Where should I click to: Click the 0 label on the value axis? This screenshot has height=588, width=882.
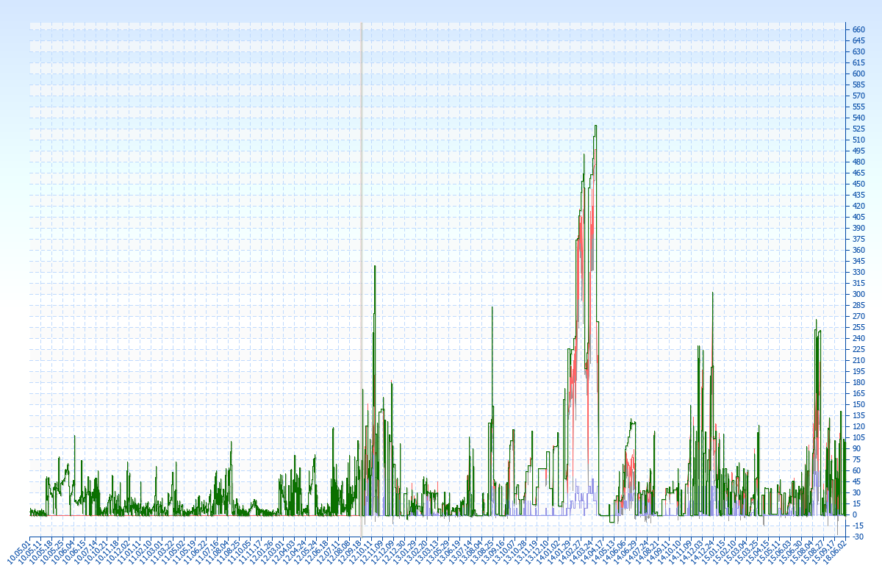point(855,514)
